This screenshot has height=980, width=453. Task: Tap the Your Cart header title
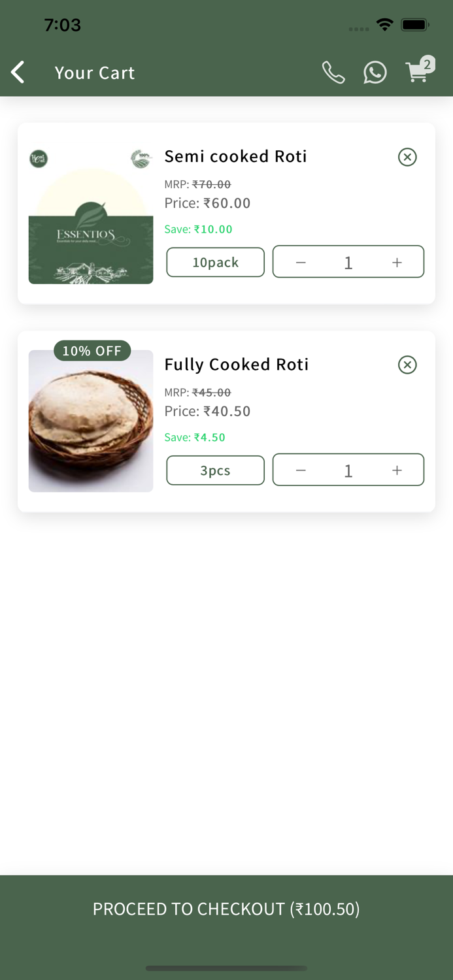tap(95, 73)
